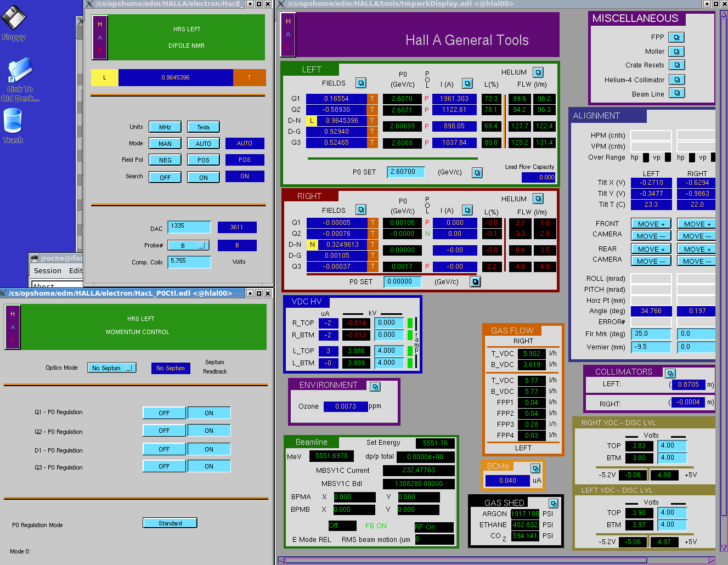The height and width of the screenshot is (565, 728).
Task: Click LEFT front camera MOVE -- button
Action: [651, 236]
